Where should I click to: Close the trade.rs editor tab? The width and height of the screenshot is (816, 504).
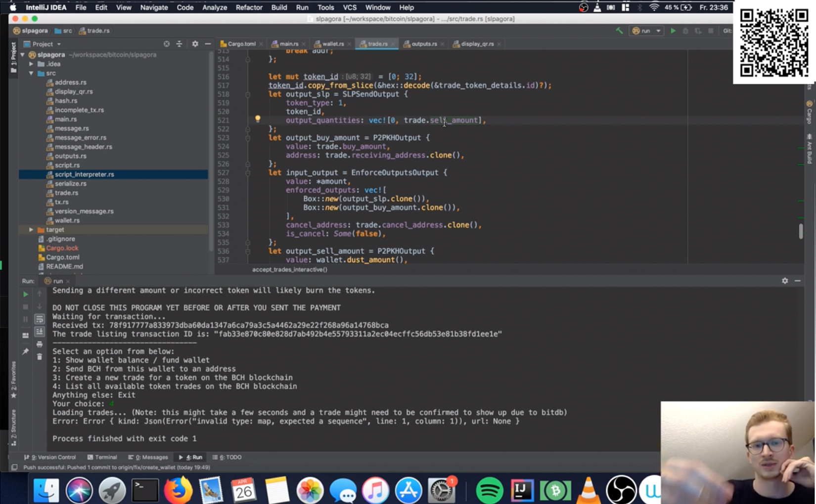(394, 44)
